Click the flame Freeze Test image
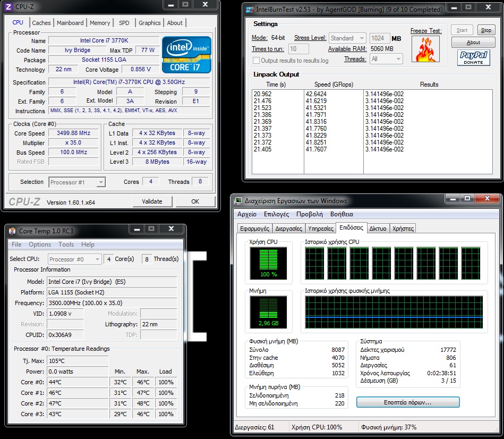504x439 pixels. [425, 49]
